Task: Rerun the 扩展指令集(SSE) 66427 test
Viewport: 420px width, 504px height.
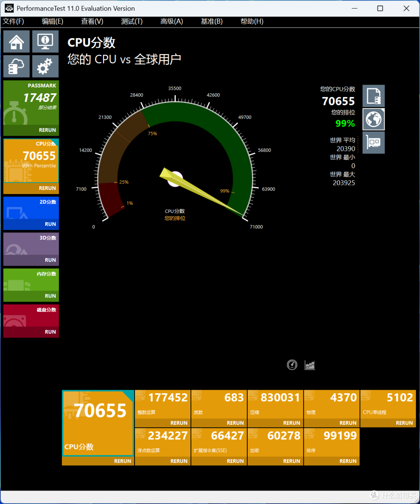Action: (x=219, y=461)
